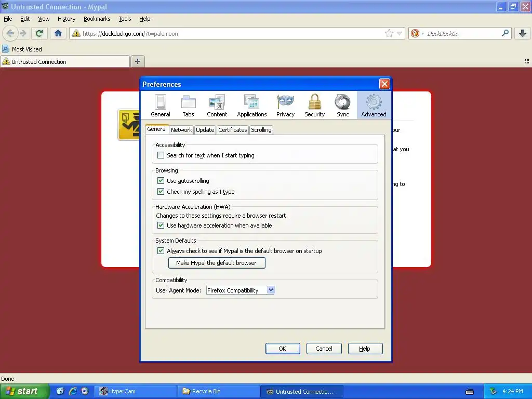Open the History menu

pos(66,19)
